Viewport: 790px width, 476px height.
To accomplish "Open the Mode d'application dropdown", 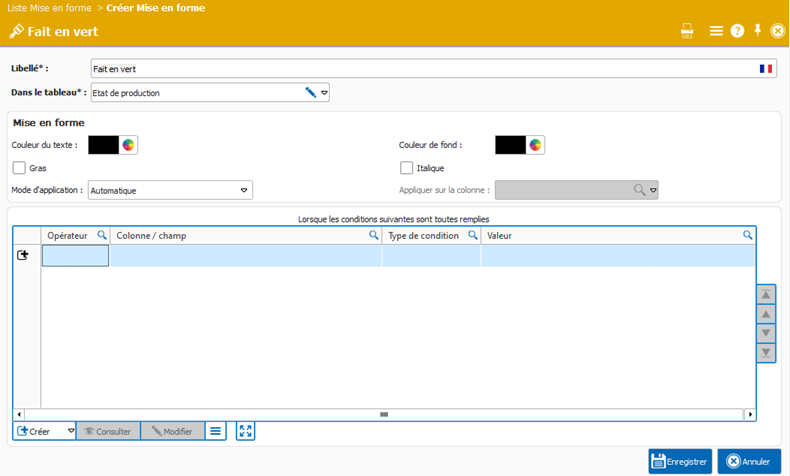I will [x=244, y=190].
